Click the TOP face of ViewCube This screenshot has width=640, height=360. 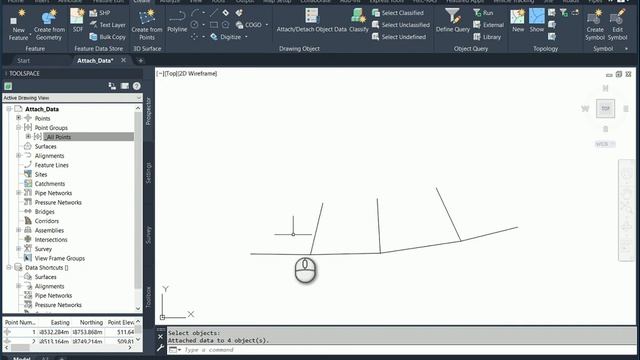[605, 109]
